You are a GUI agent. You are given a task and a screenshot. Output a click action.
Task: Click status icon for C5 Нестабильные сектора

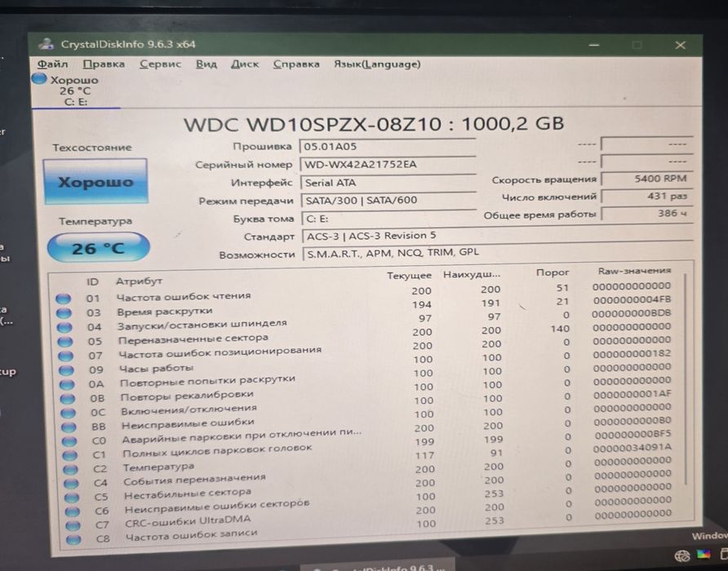(x=72, y=498)
